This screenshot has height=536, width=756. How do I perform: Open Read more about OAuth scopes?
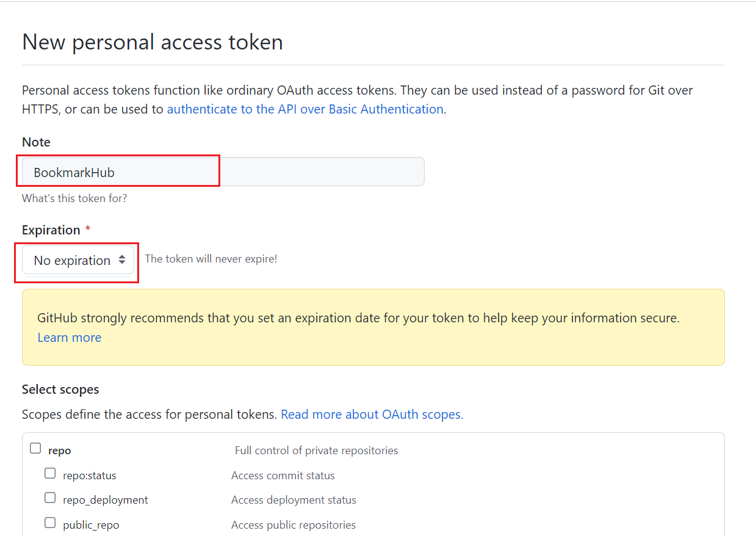pyautogui.click(x=372, y=415)
